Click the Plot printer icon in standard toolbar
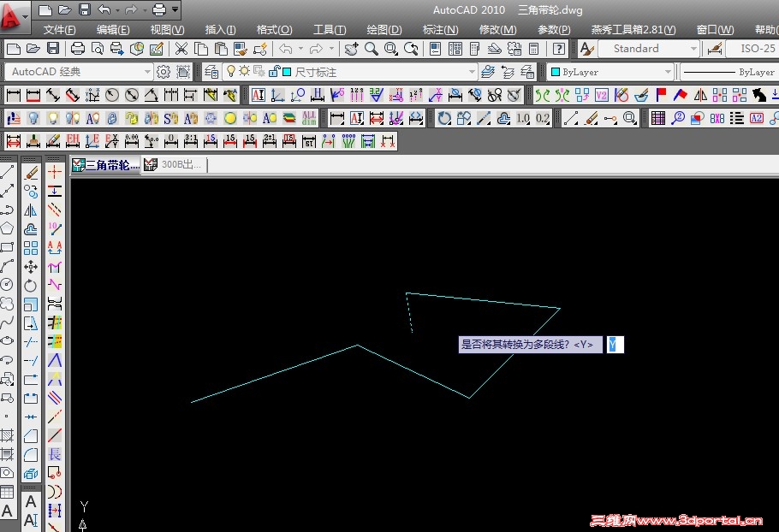 coord(78,49)
